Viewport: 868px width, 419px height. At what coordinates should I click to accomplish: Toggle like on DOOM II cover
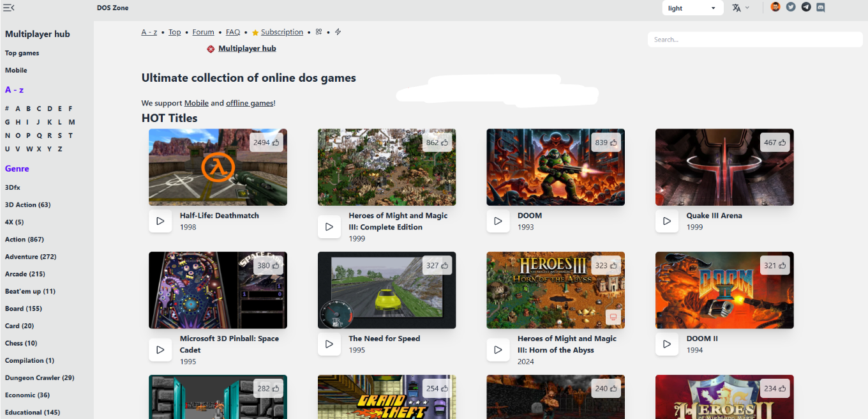pos(775,266)
